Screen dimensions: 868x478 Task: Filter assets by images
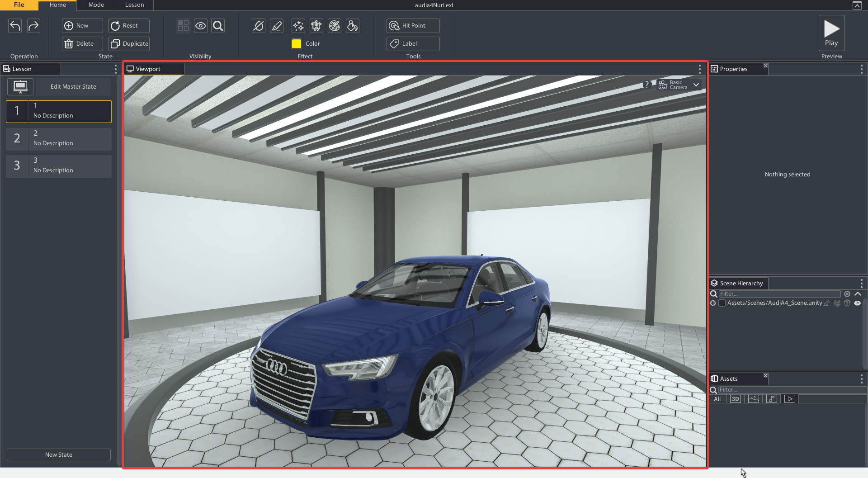coord(754,399)
